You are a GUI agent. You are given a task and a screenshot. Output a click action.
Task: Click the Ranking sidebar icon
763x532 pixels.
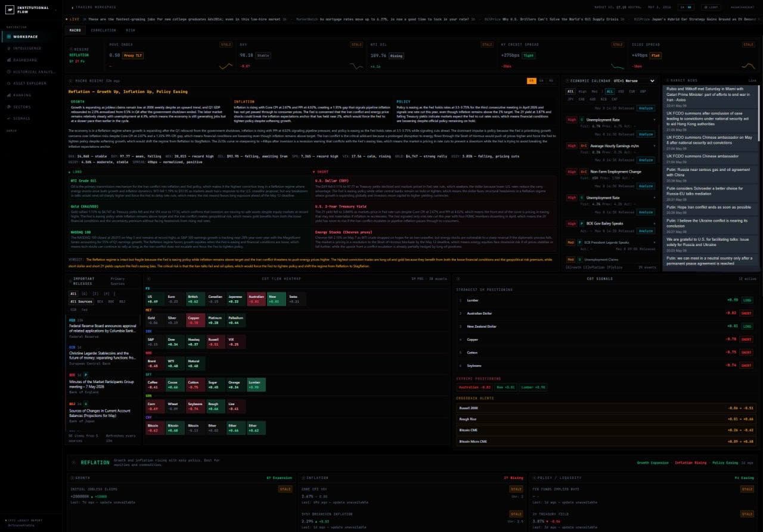point(8,95)
